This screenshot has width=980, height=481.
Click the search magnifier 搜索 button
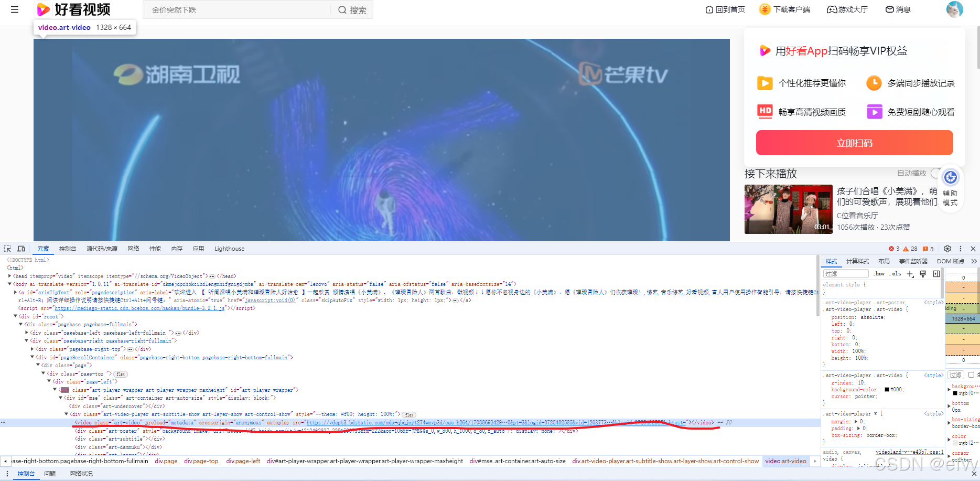[x=352, y=10]
